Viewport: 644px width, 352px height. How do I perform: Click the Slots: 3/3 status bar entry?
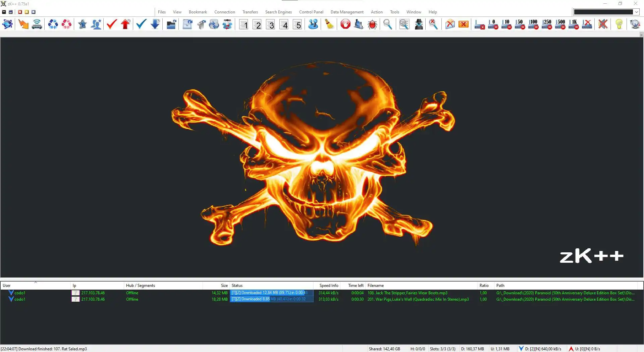coord(442,349)
